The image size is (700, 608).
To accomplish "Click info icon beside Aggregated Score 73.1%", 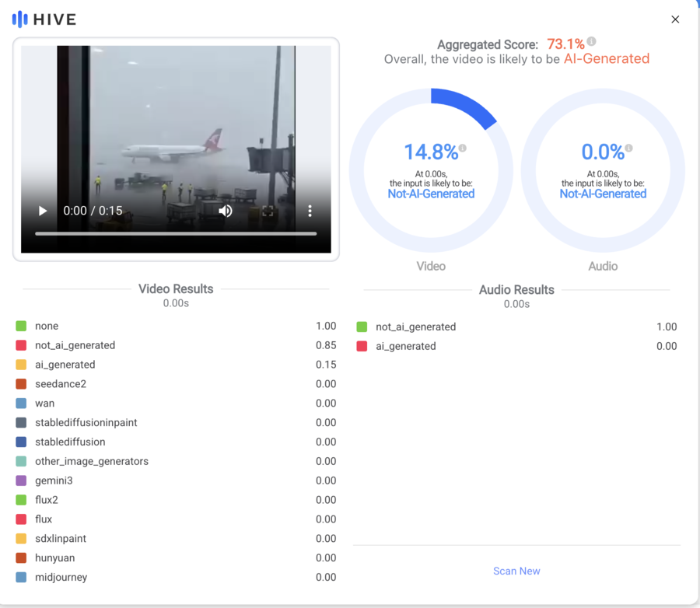I will (x=592, y=41).
